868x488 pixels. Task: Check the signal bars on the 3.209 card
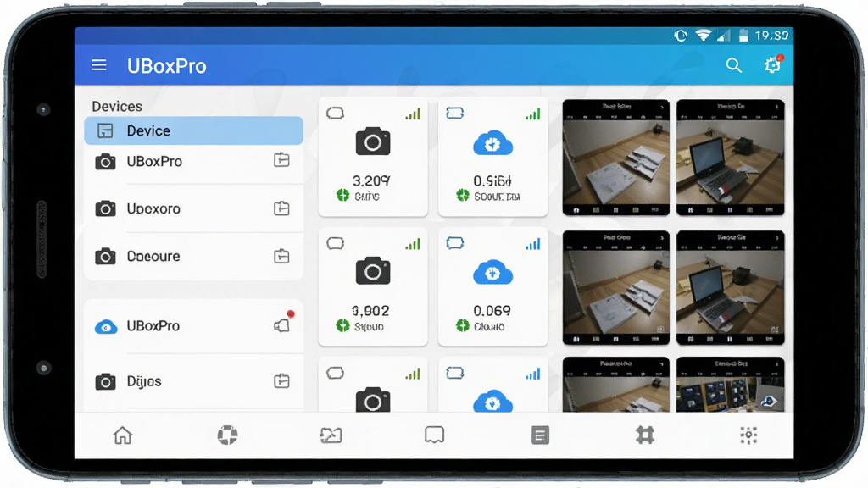tap(413, 114)
